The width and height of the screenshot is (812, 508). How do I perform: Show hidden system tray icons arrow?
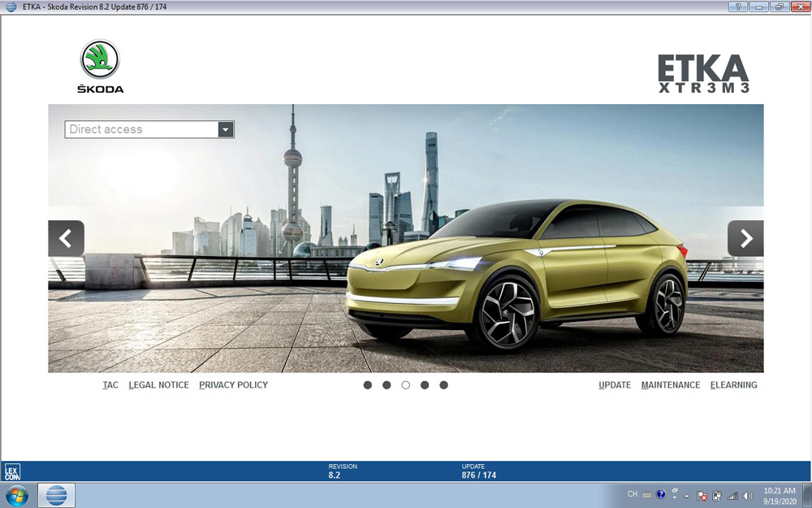click(687, 496)
